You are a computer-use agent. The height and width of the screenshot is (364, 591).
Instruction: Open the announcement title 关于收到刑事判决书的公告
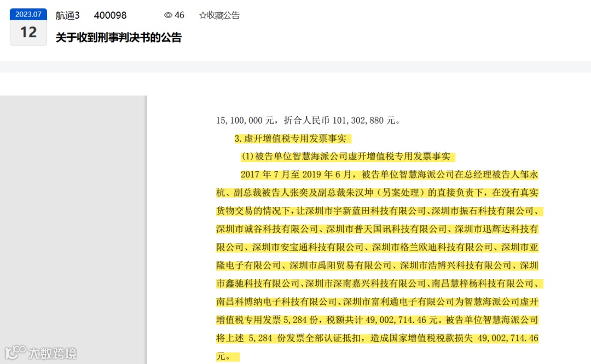[119, 37]
